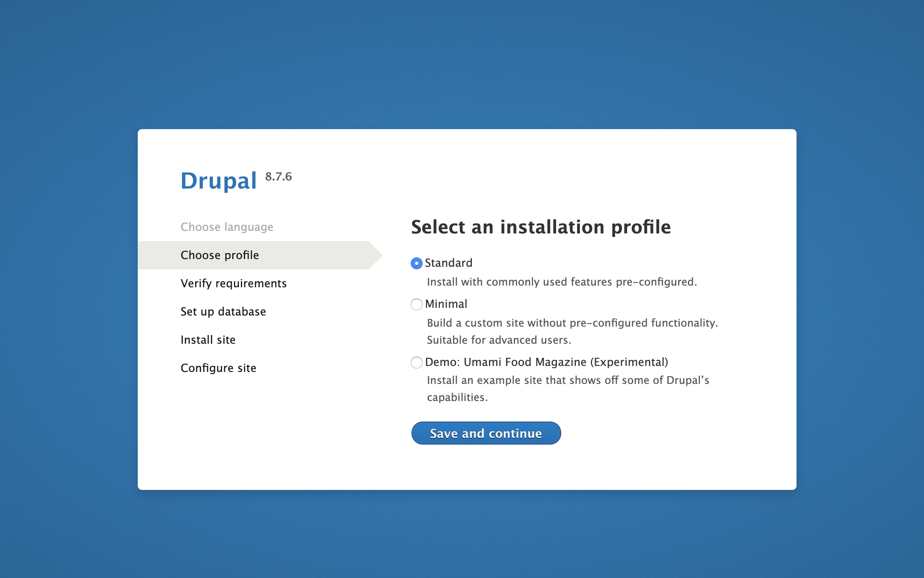Choose the Minimal profile radio button

click(416, 304)
